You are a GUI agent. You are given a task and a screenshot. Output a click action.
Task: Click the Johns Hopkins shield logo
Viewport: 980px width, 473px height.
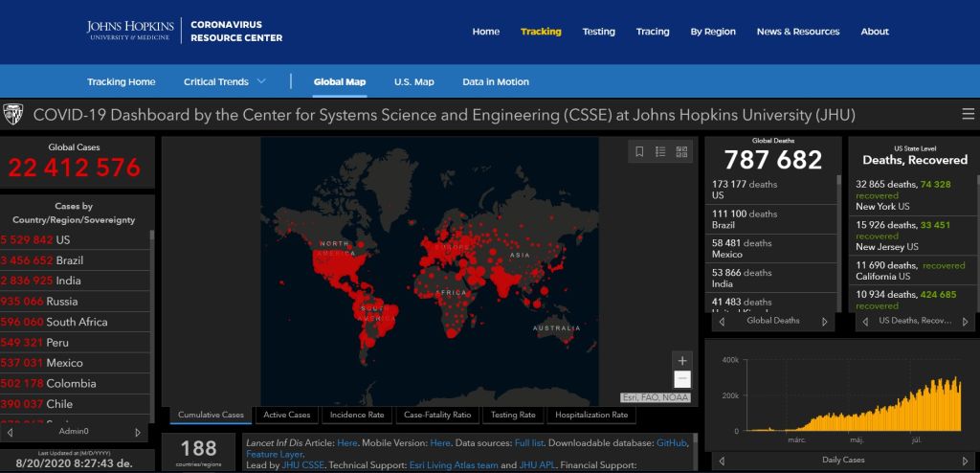tap(13, 114)
